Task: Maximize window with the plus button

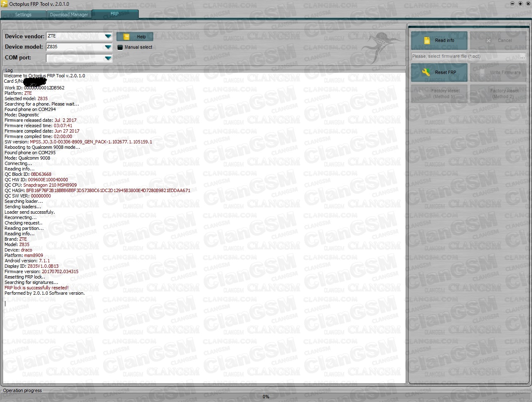Action: tap(520, 4)
